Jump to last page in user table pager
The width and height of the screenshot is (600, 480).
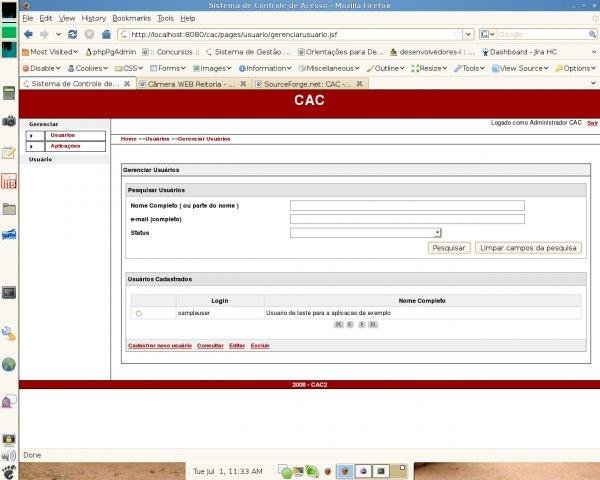[373, 324]
